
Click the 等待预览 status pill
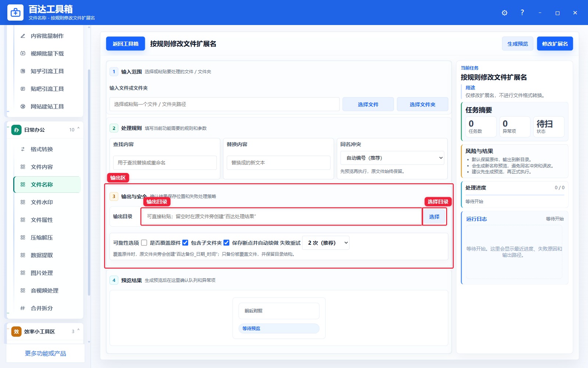[279, 329]
